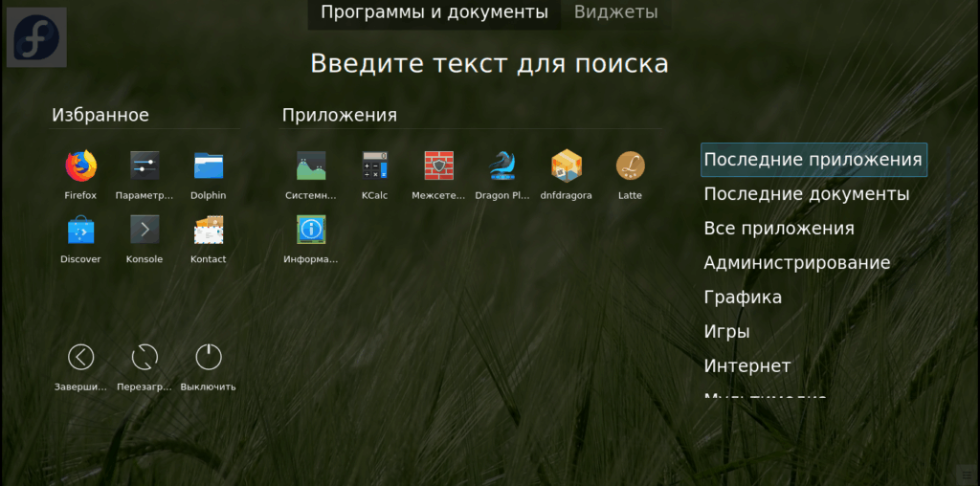The height and width of the screenshot is (486, 980).
Task: Open the Dolphin file manager
Action: [208, 166]
